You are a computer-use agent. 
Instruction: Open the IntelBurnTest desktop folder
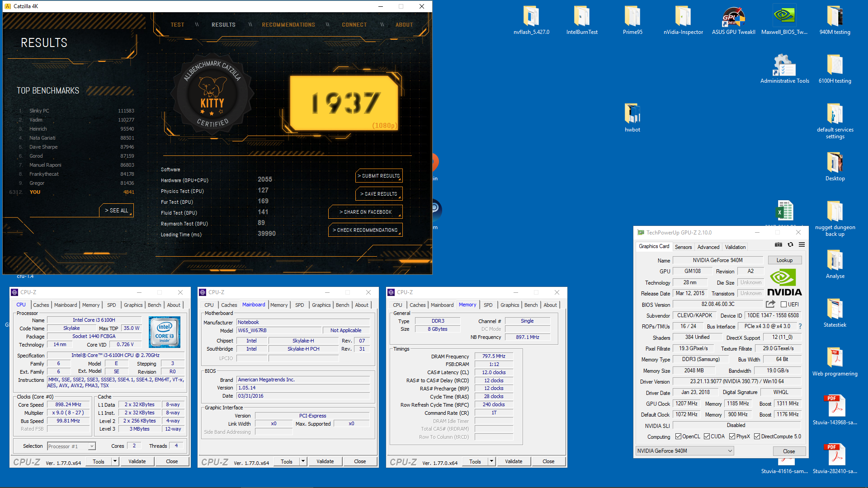582,20
